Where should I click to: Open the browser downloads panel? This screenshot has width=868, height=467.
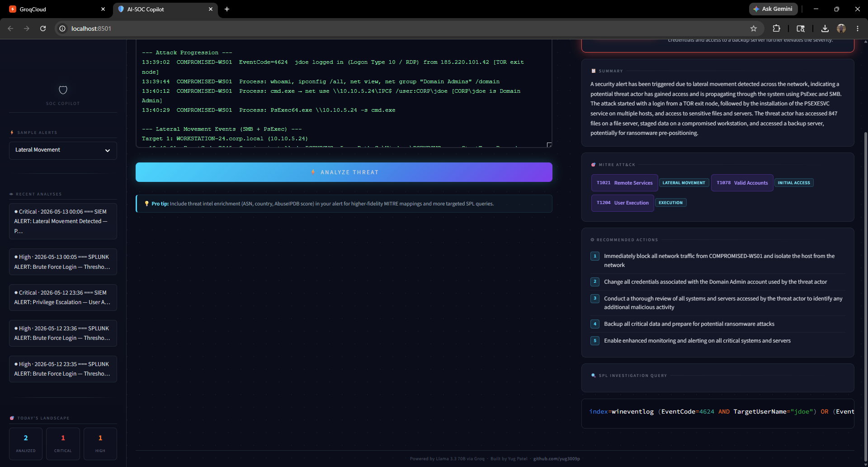coord(825,29)
